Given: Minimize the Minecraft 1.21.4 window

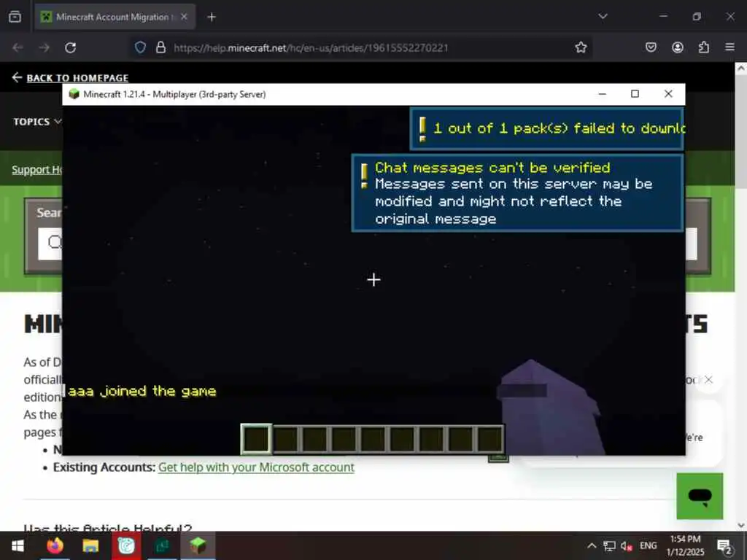Looking at the screenshot, I should point(602,94).
